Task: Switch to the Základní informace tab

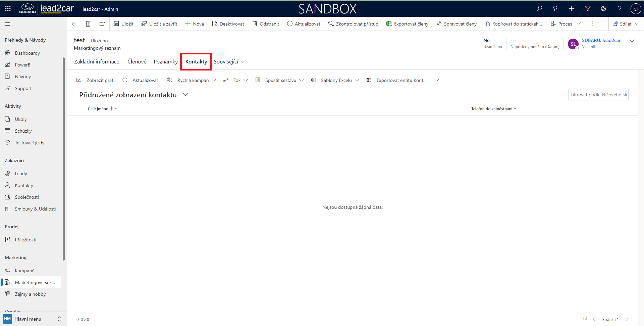Action: pyautogui.click(x=97, y=62)
